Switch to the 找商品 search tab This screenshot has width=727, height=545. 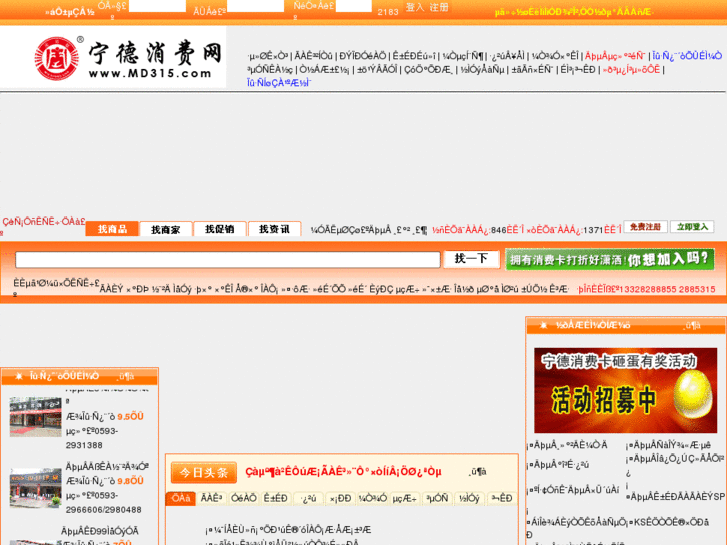(x=112, y=229)
